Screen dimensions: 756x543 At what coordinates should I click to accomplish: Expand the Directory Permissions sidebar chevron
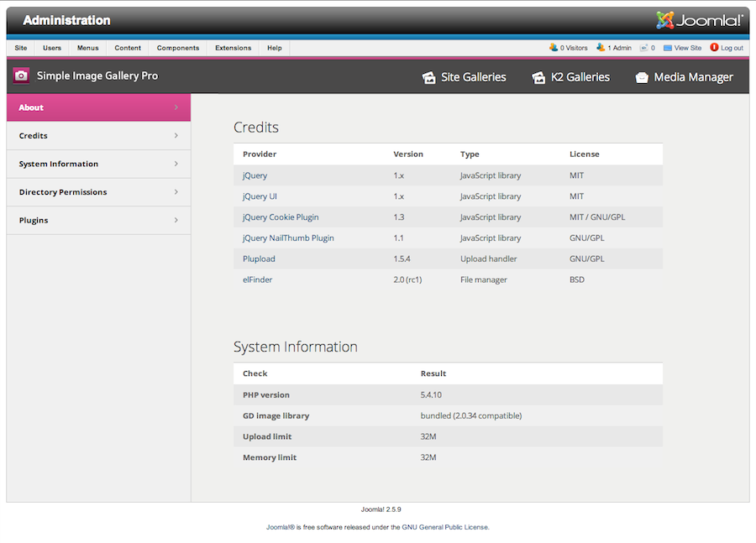176,191
